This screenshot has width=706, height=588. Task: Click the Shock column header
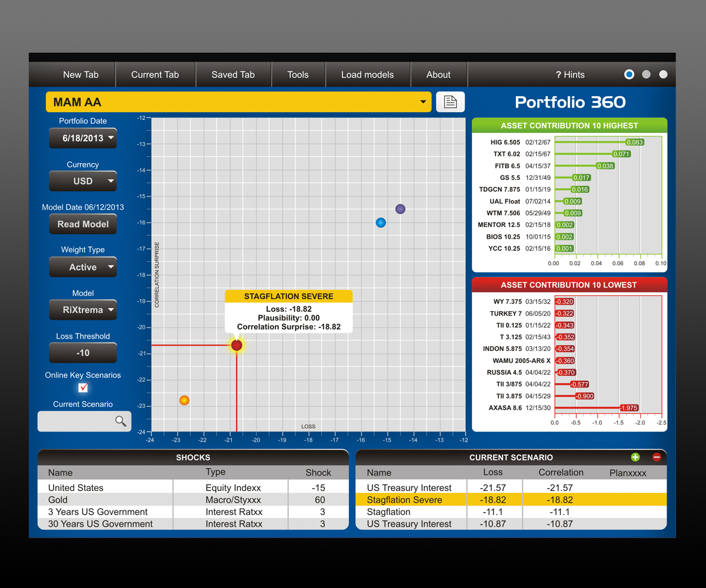[318, 473]
